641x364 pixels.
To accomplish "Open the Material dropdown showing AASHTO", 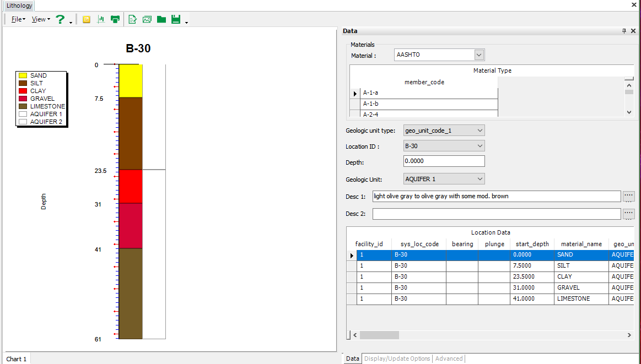I will pos(479,55).
